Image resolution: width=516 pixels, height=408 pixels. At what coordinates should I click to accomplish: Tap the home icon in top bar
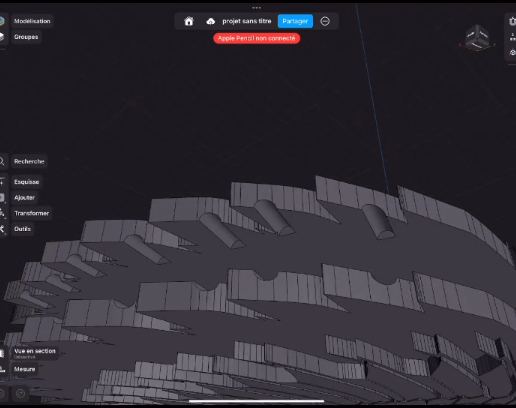[x=189, y=21]
